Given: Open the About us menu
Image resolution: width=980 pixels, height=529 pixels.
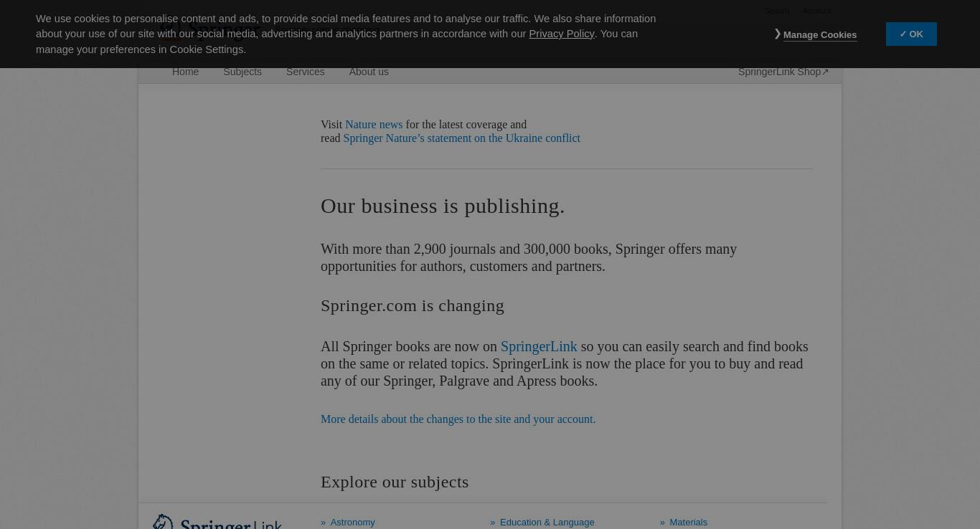Looking at the screenshot, I should click(369, 72).
